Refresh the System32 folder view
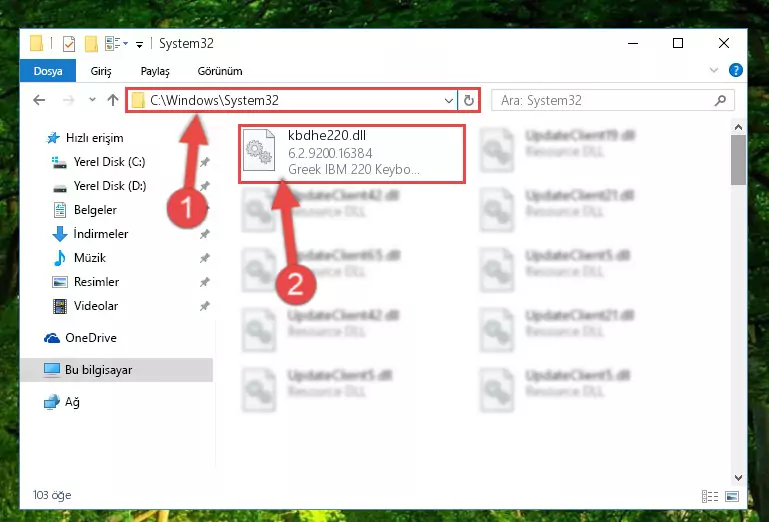The width and height of the screenshot is (769, 522). pos(468,101)
